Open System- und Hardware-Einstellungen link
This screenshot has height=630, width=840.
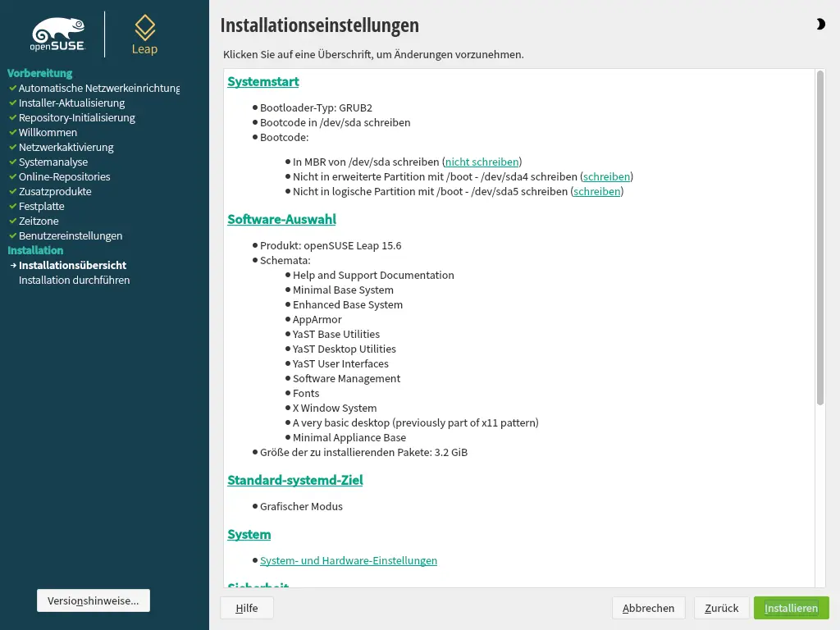(x=348, y=561)
